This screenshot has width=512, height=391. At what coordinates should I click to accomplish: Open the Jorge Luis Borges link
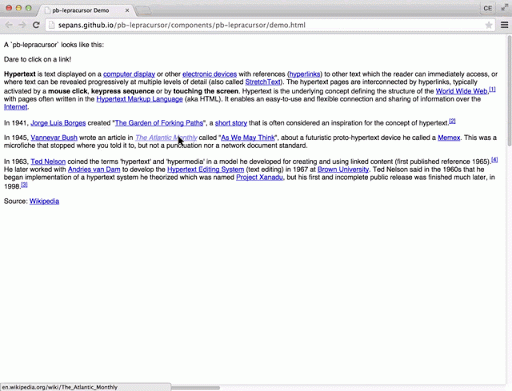point(58,123)
